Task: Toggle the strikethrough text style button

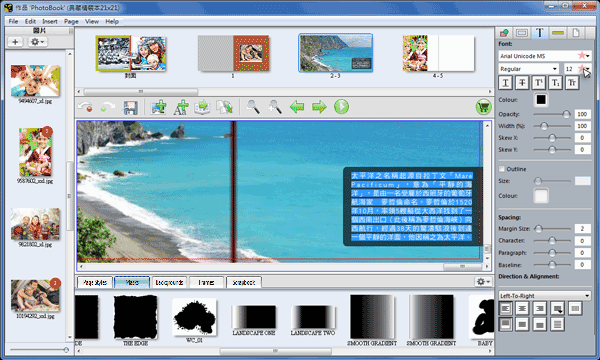Action: [522, 83]
